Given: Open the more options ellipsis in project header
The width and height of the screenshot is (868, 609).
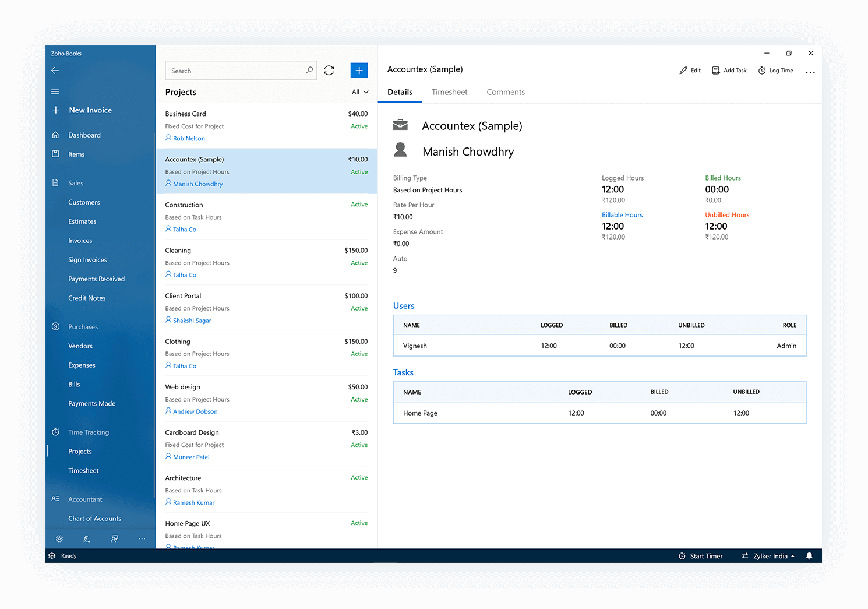Looking at the screenshot, I should (810, 71).
